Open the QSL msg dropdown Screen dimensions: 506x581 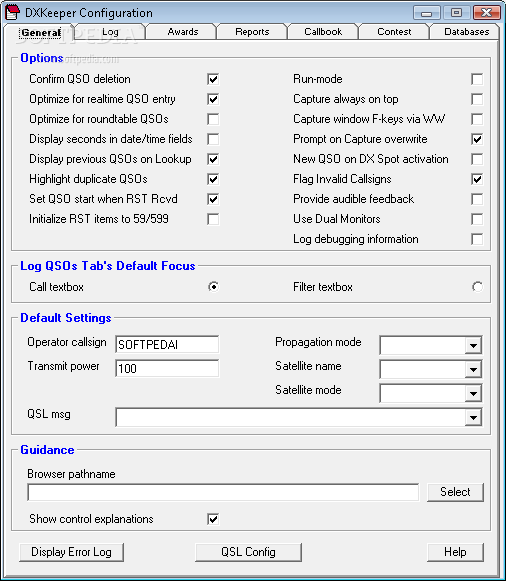click(473, 418)
